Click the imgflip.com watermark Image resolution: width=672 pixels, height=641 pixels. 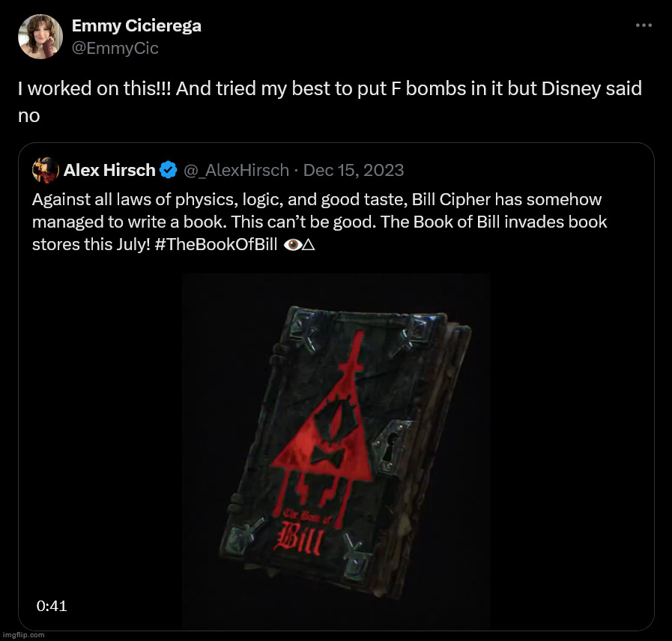coord(22,635)
